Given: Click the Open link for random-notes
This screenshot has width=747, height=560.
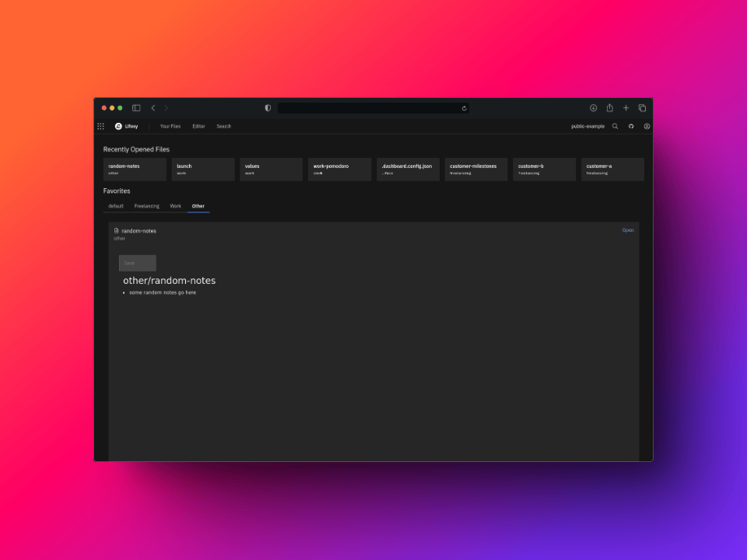Looking at the screenshot, I should [628, 229].
